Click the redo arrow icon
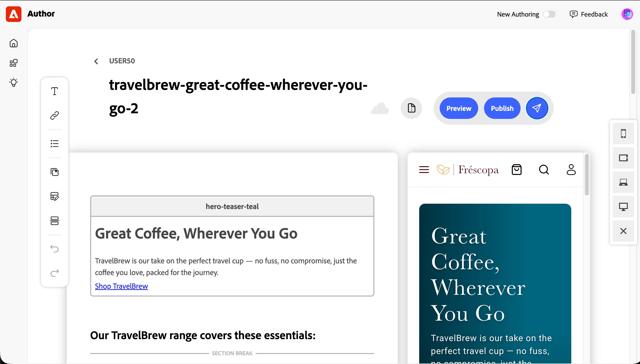640x364 pixels. [x=55, y=273]
